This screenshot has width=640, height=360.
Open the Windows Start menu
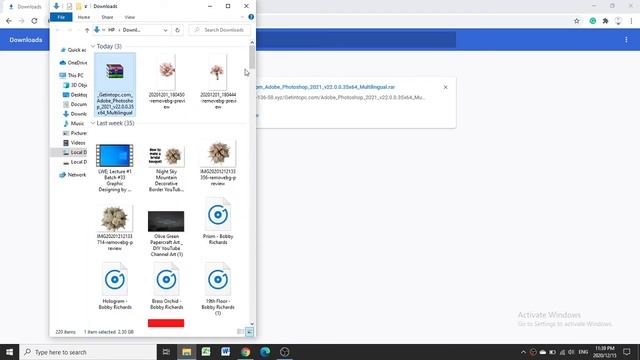click(9, 352)
